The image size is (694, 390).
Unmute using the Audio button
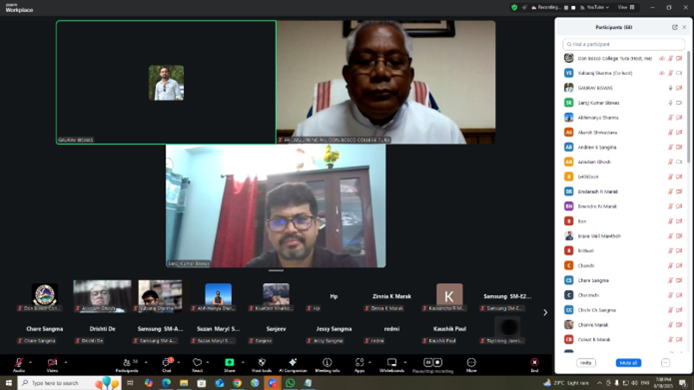click(x=19, y=365)
